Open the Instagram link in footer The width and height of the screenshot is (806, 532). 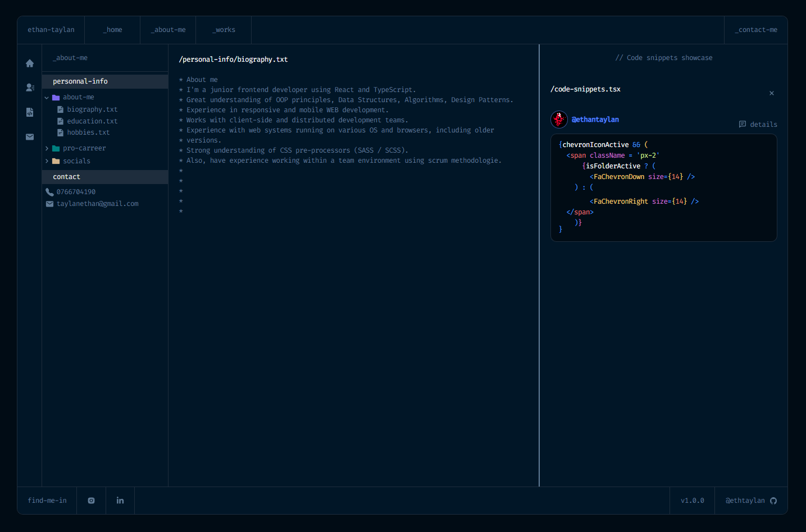click(92, 501)
